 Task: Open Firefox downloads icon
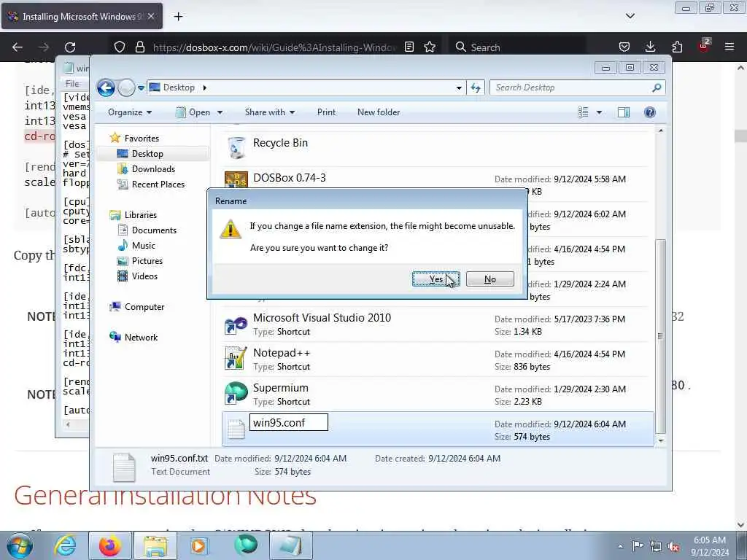pyautogui.click(x=650, y=47)
